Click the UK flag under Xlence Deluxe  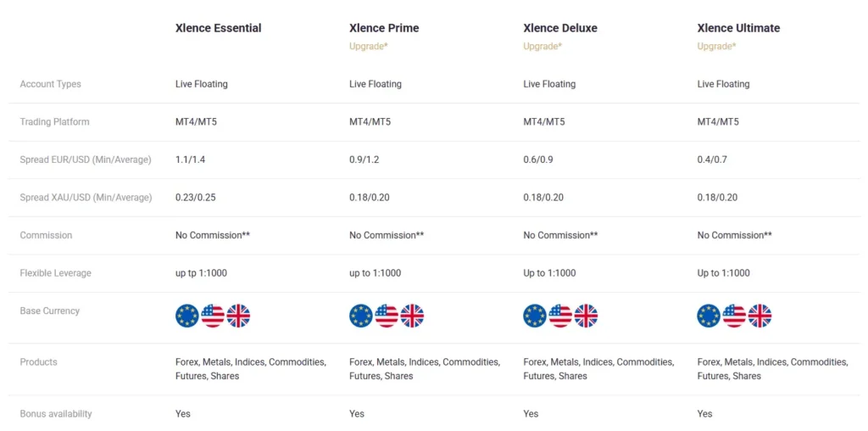[x=586, y=316]
